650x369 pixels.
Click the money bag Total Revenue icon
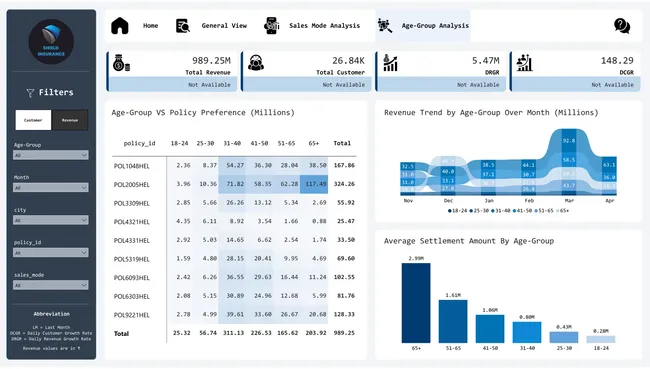121,63
